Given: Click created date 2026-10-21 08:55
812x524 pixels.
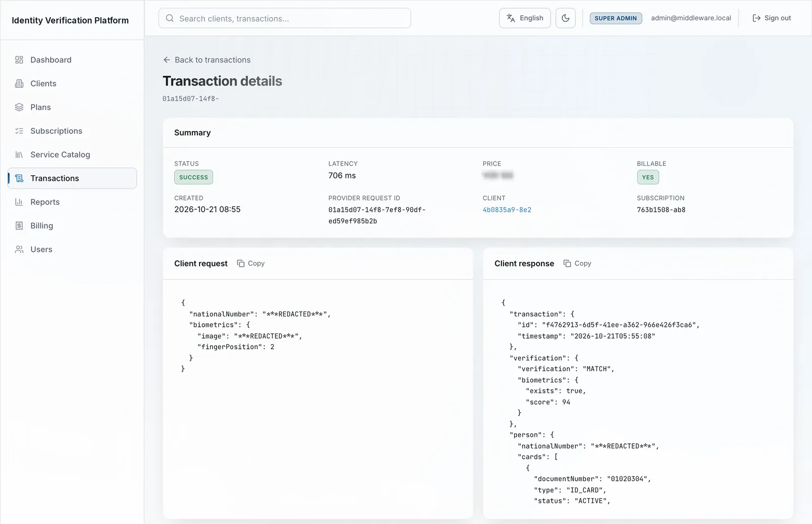Looking at the screenshot, I should pos(208,209).
